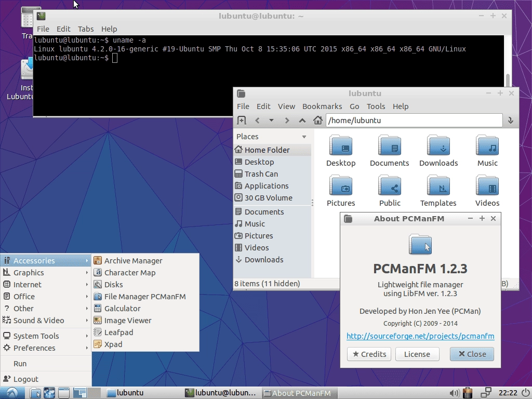
Task: Launch Character Map from Accessories
Action: tap(145, 273)
